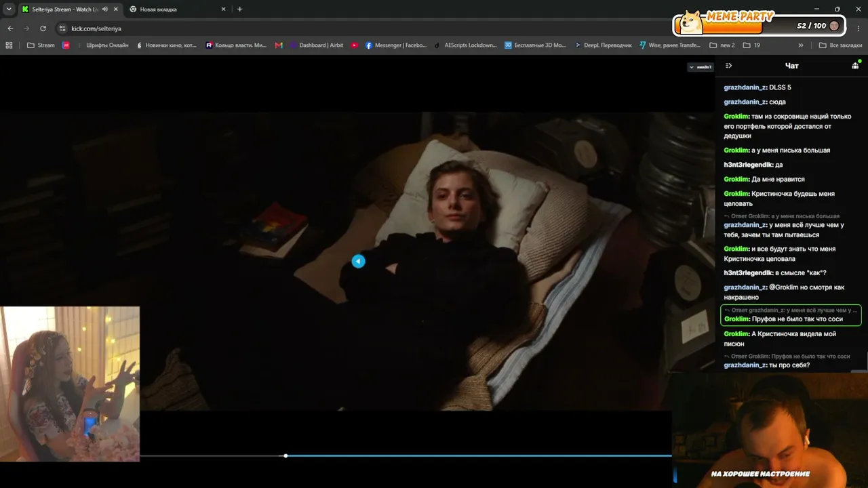The width and height of the screenshot is (868, 488).
Task: Jump to the quoted reply above grazhdanin_z's всё лучше message
Action: pos(782,216)
